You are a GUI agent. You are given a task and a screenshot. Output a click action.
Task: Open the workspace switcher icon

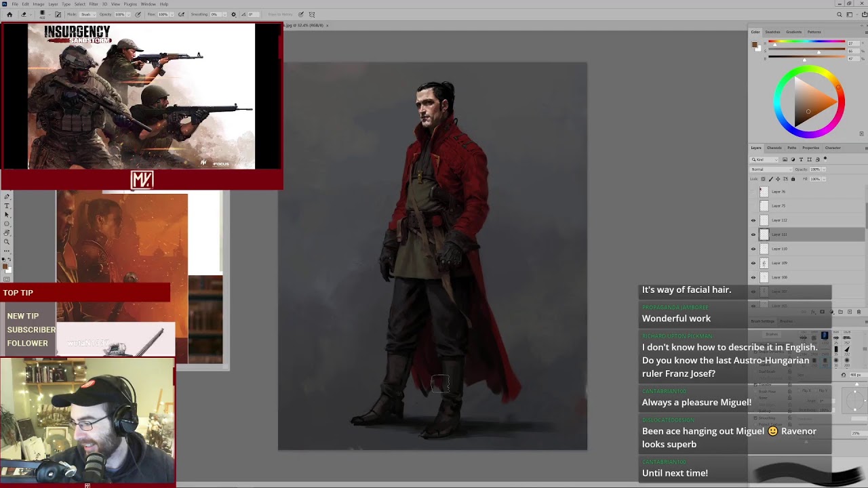pyautogui.click(x=850, y=14)
